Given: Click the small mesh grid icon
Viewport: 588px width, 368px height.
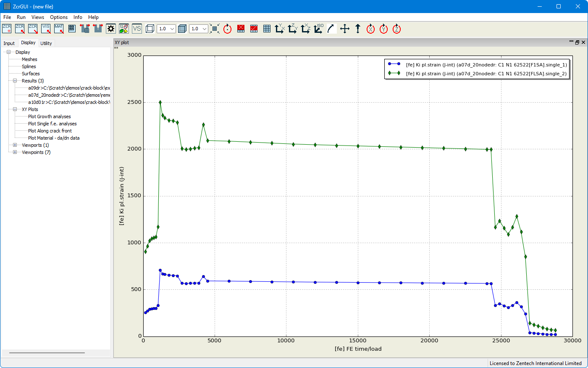Looking at the screenshot, I should pyautogui.click(x=72, y=29).
